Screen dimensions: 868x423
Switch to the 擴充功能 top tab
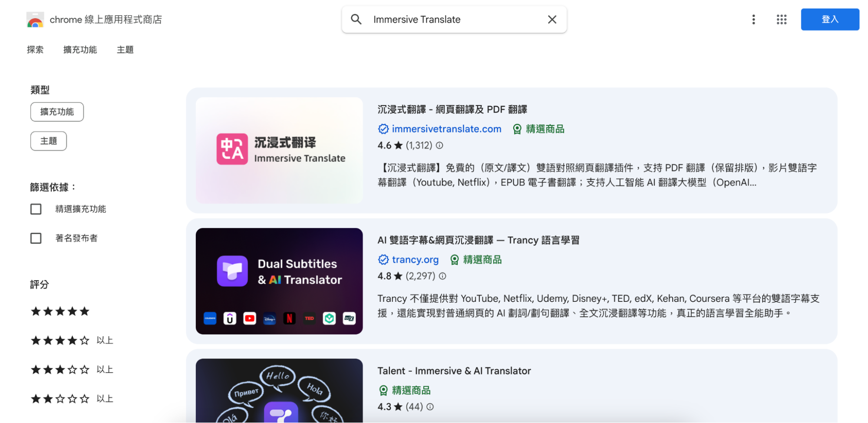[x=80, y=50]
